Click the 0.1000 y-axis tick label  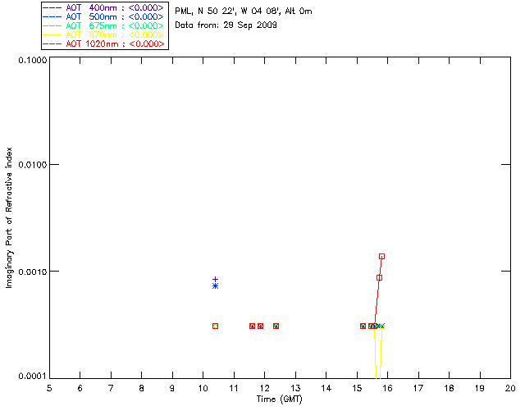(33, 60)
